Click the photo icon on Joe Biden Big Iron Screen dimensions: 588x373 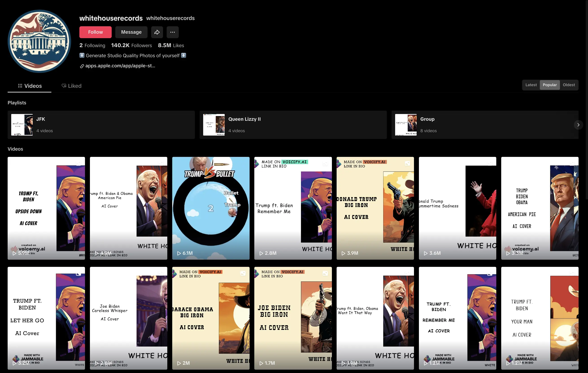325,273
